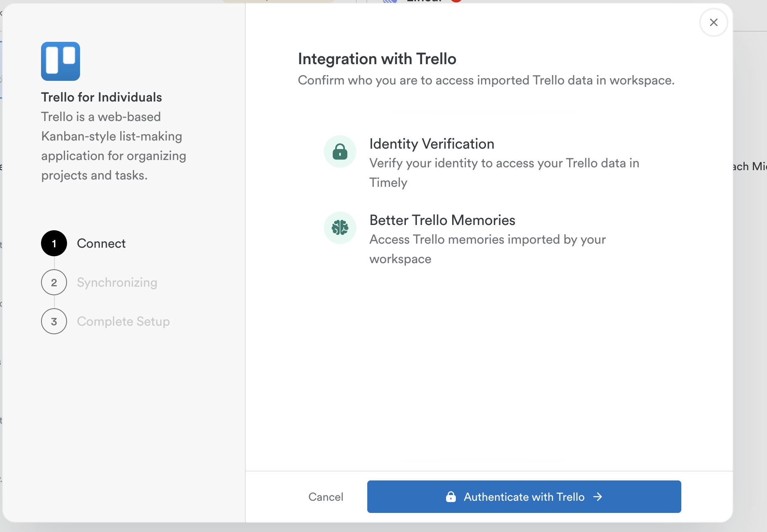
Task: Click the Integration with Trello heading
Action: pos(377,58)
